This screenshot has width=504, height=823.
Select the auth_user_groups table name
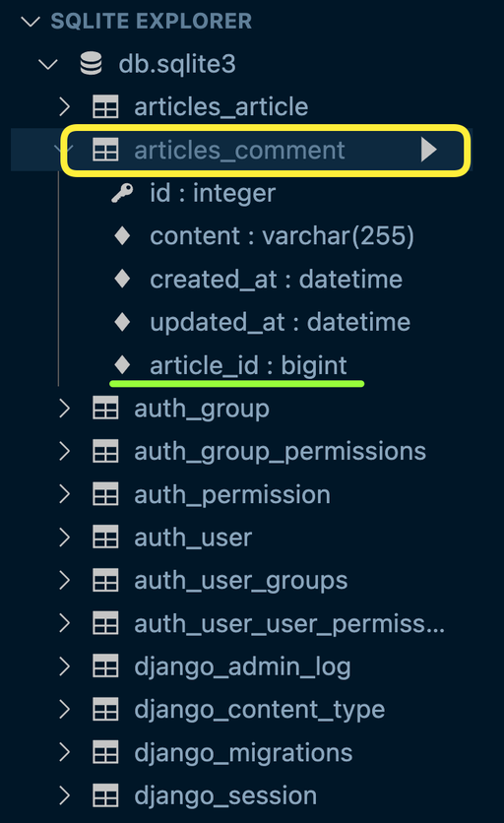pos(240,581)
